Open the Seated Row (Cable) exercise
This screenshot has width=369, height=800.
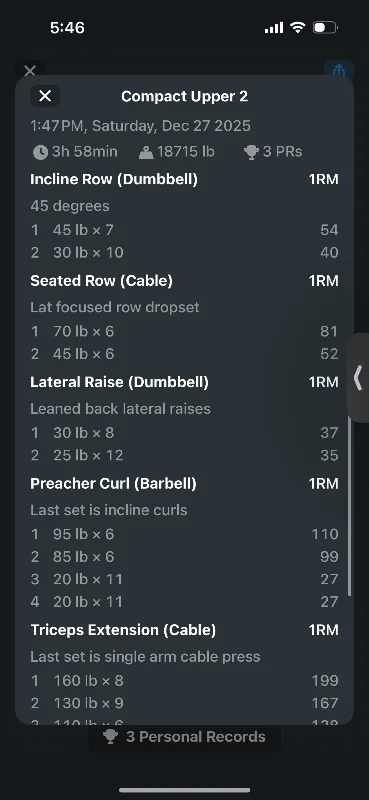(101, 281)
